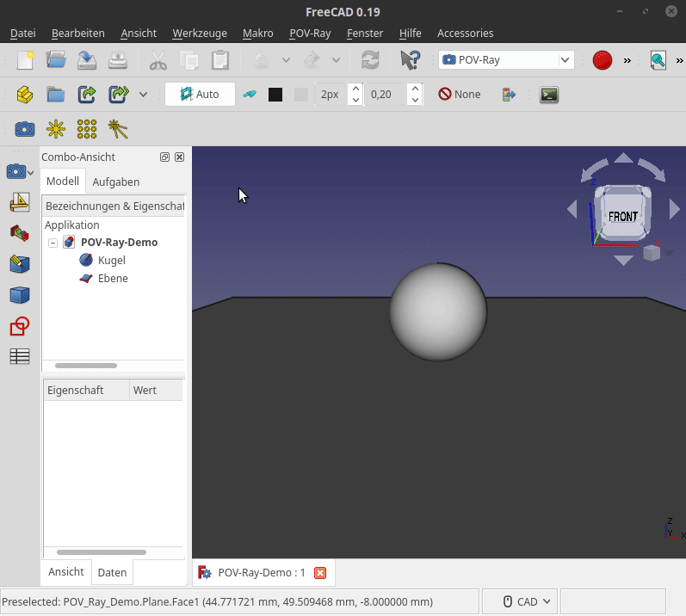Click the paste clipboard icon
Screen dimensions: 686x616
(x=220, y=60)
